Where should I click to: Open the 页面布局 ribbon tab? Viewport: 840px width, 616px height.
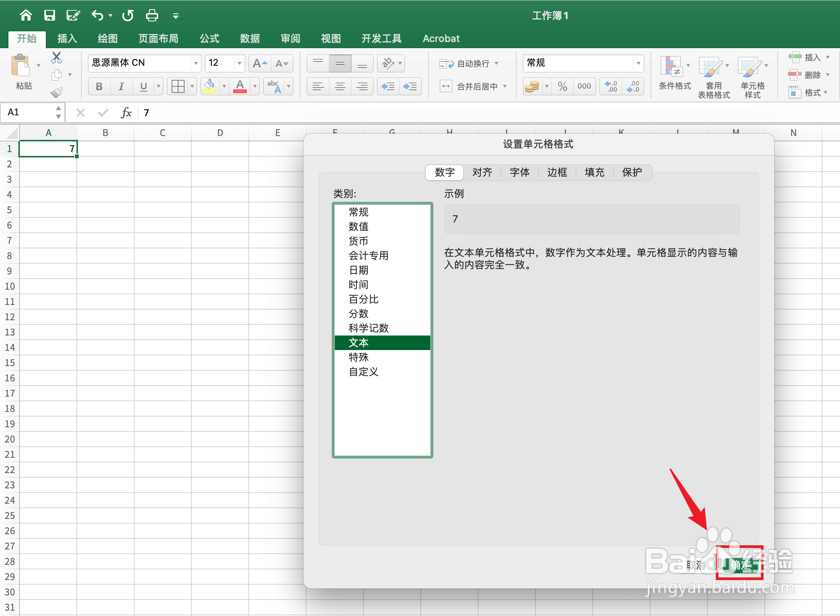(158, 39)
